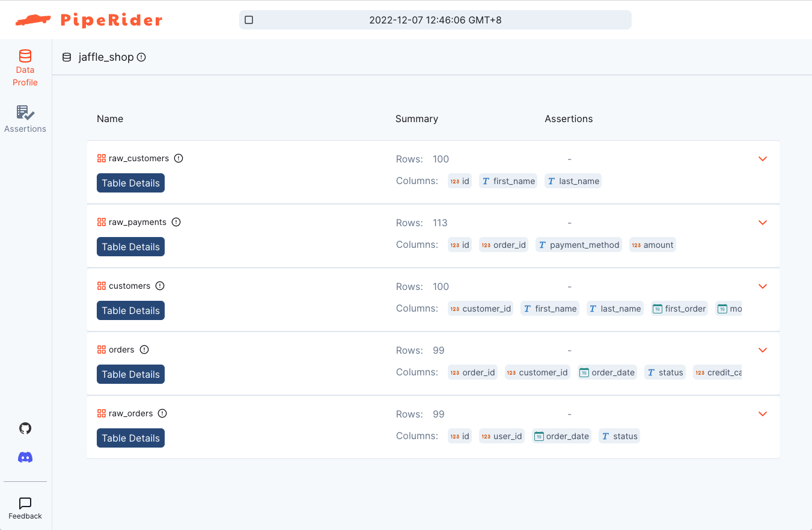812x530 pixels.
Task: Expand the raw_customers row chevron
Action: click(763, 159)
